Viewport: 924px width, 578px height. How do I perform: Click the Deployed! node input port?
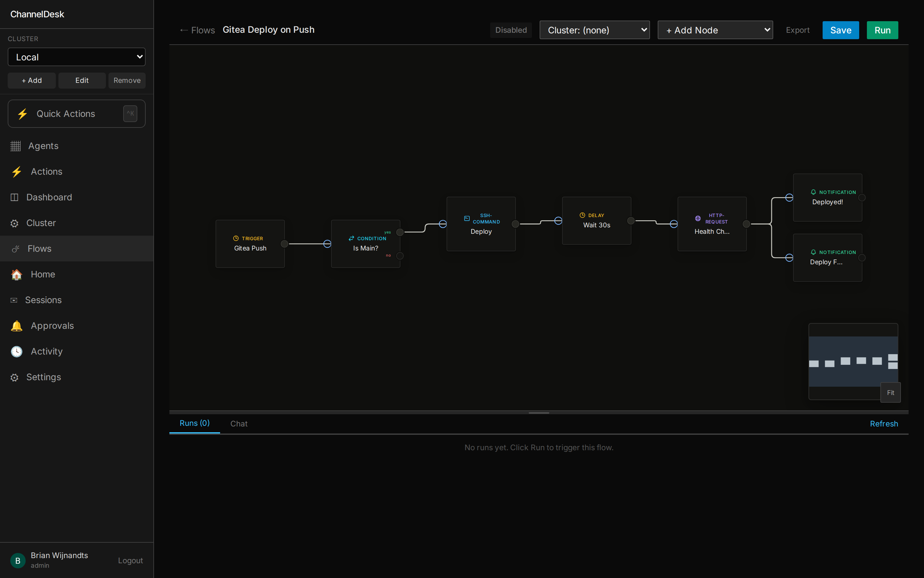click(x=789, y=197)
